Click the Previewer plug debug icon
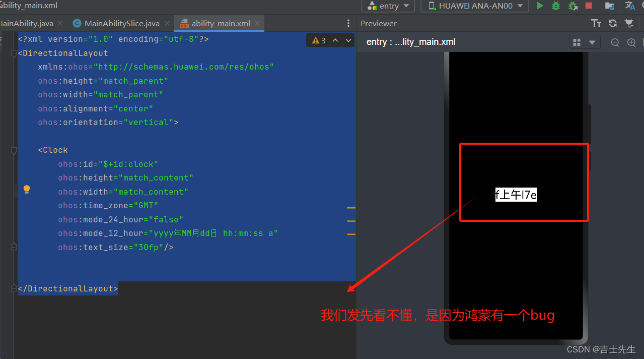The image size is (644, 359). click(629, 23)
